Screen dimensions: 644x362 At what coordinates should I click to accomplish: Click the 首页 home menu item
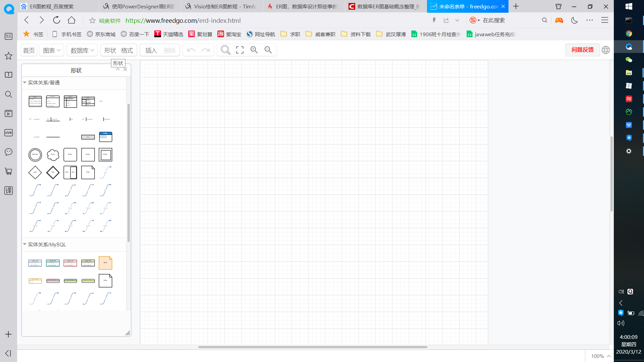coord(29,50)
